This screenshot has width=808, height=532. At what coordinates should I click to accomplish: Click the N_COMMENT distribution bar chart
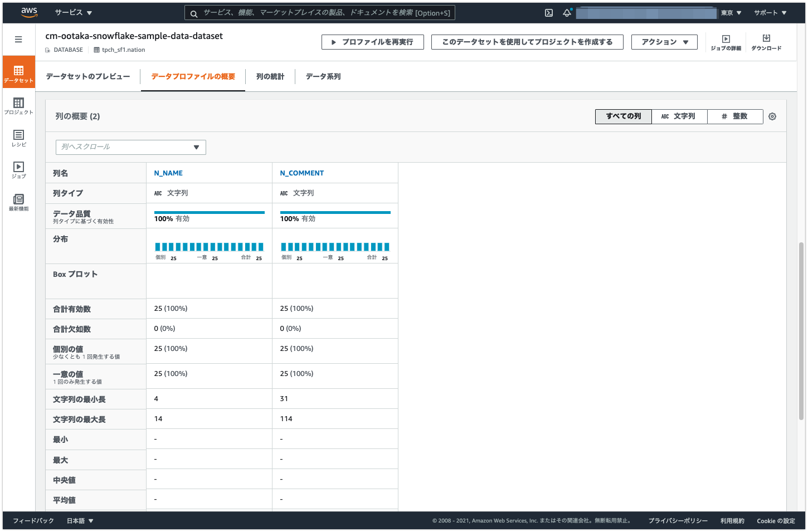[335, 246]
